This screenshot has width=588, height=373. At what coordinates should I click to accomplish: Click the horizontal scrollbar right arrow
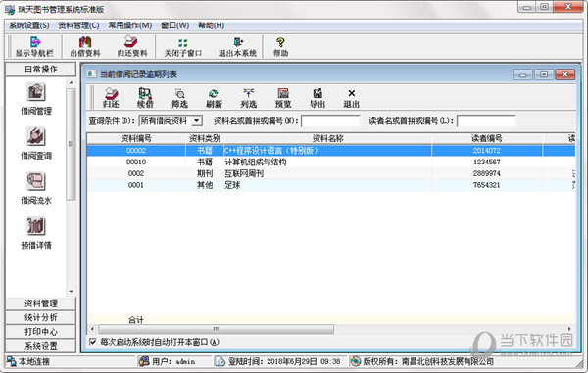[x=569, y=329]
